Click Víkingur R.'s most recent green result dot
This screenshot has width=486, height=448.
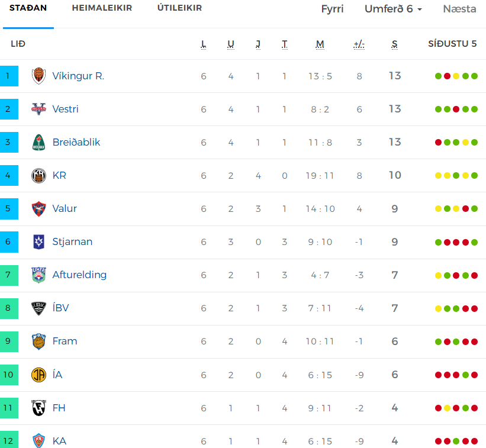click(x=474, y=76)
